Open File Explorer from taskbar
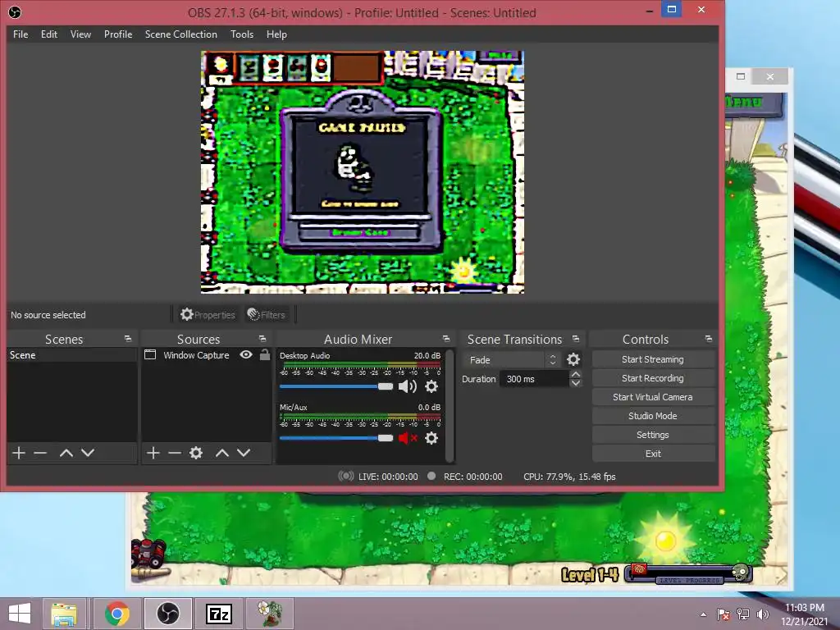840x630 pixels. [64, 614]
